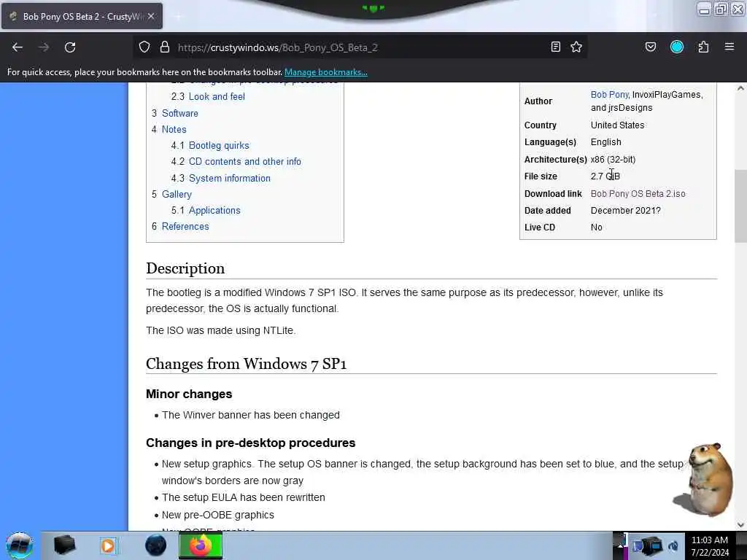Screen dimensions: 747x560
Task: Open the dark globe taskbar icon
Action: 156,545
